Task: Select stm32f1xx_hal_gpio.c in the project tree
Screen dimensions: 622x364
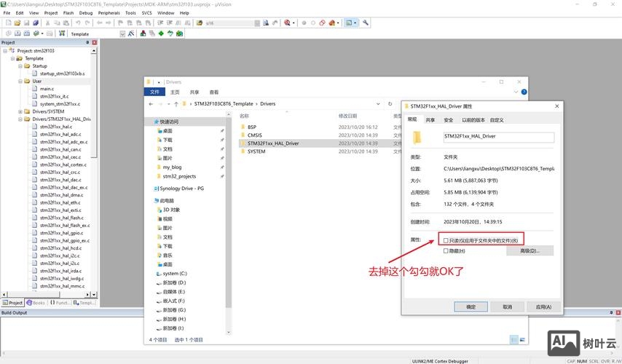Action: pos(61,233)
